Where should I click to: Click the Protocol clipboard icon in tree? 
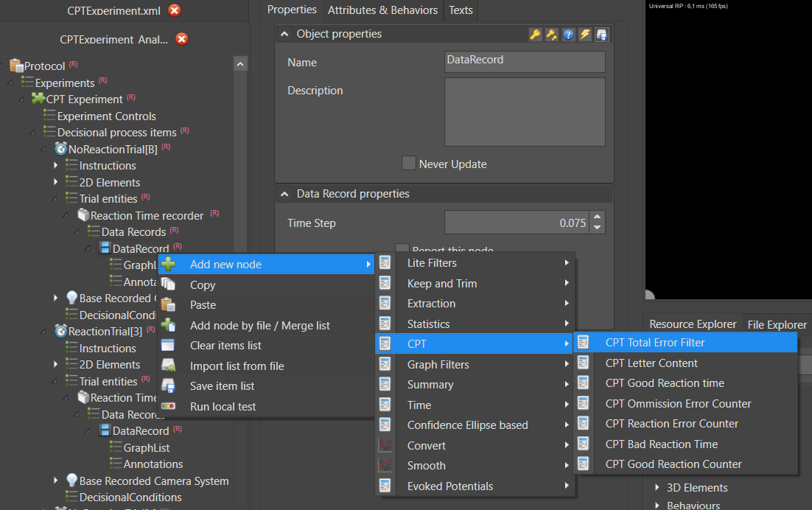click(x=16, y=66)
